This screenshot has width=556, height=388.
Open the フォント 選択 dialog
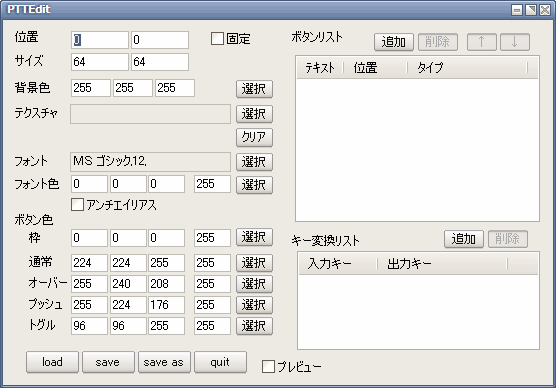point(254,162)
